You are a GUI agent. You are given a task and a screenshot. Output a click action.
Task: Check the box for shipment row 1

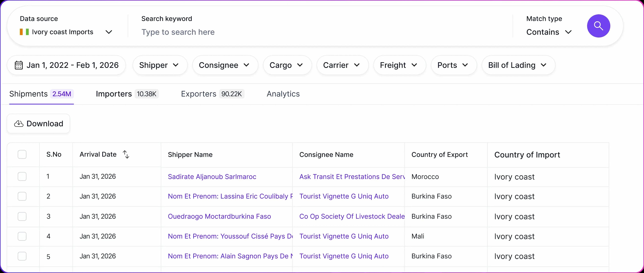point(22,177)
